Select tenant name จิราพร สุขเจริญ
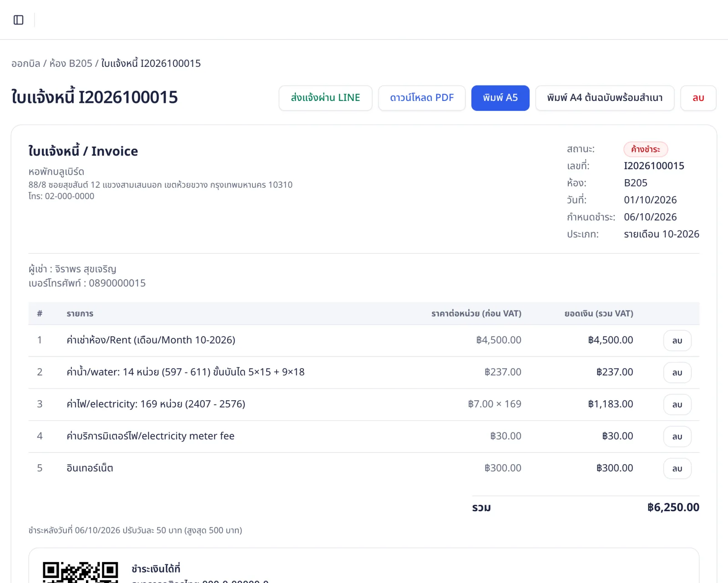Screen dimensions: 728x583 (x=86, y=269)
